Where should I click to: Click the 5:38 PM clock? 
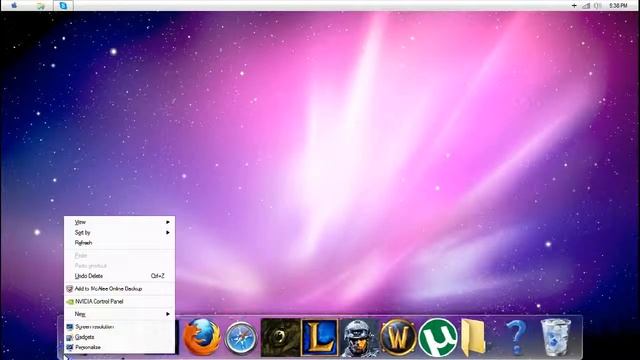[x=618, y=6]
